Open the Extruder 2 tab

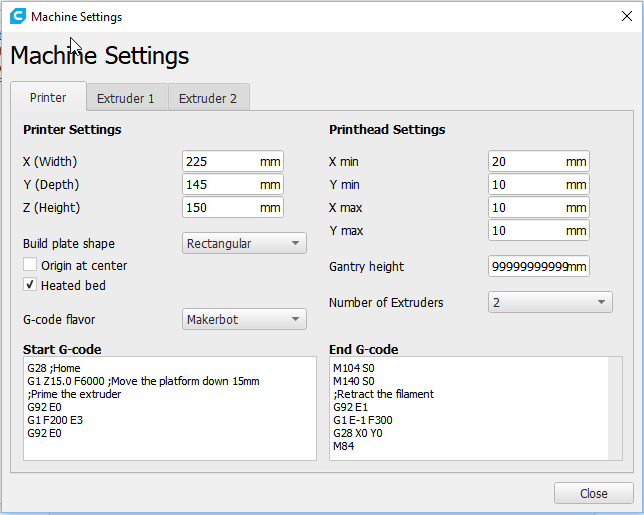(208, 98)
